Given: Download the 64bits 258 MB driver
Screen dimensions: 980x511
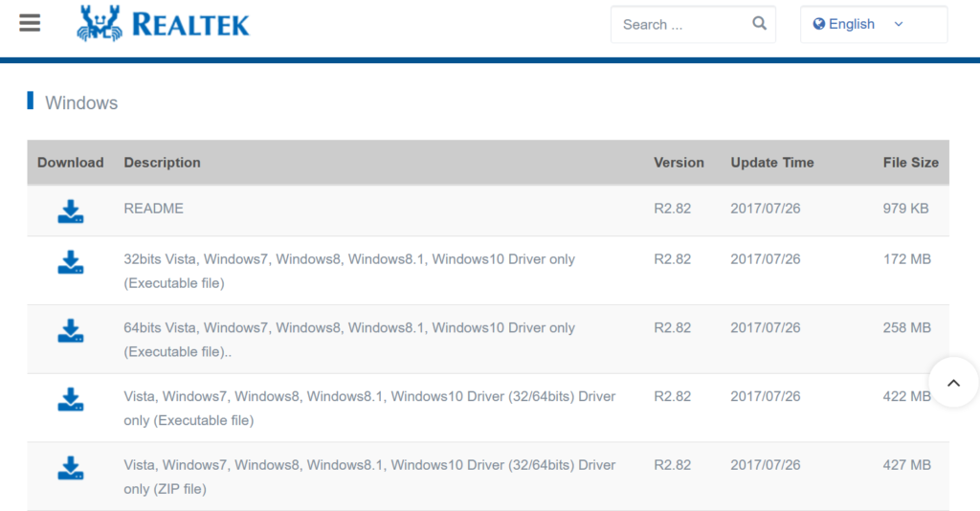Looking at the screenshot, I should [71, 331].
